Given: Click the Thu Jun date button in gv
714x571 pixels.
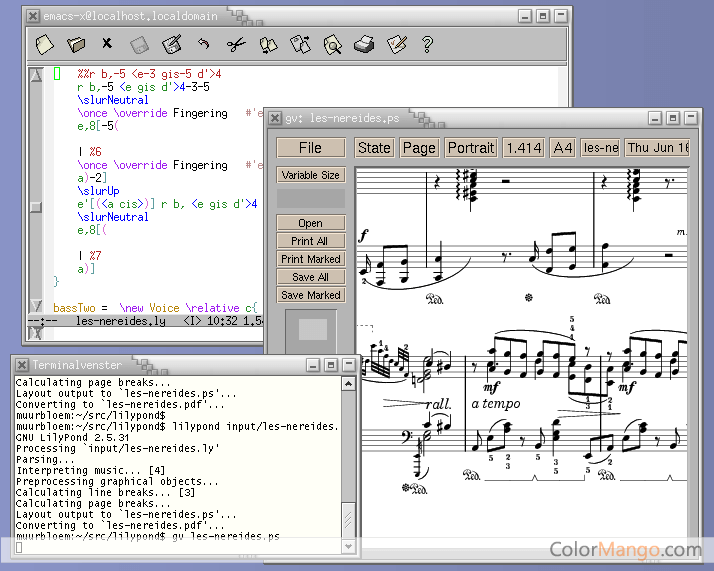Looking at the screenshot, I should (658, 148).
